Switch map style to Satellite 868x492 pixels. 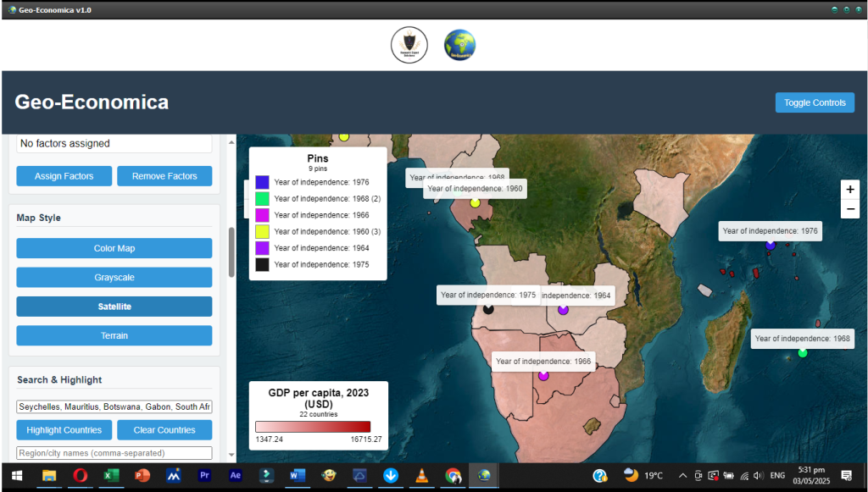tap(114, 307)
